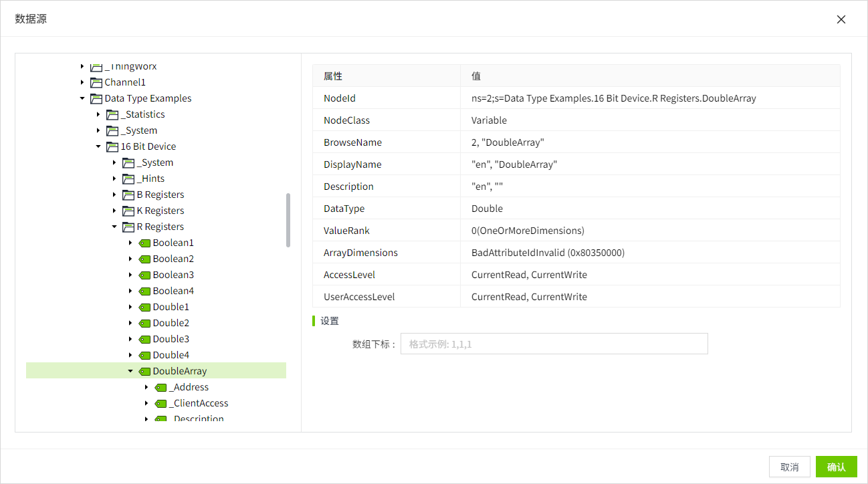Viewport: 868px width, 484px height.
Task: Collapse the DoubleArray tree node
Action: pos(130,371)
